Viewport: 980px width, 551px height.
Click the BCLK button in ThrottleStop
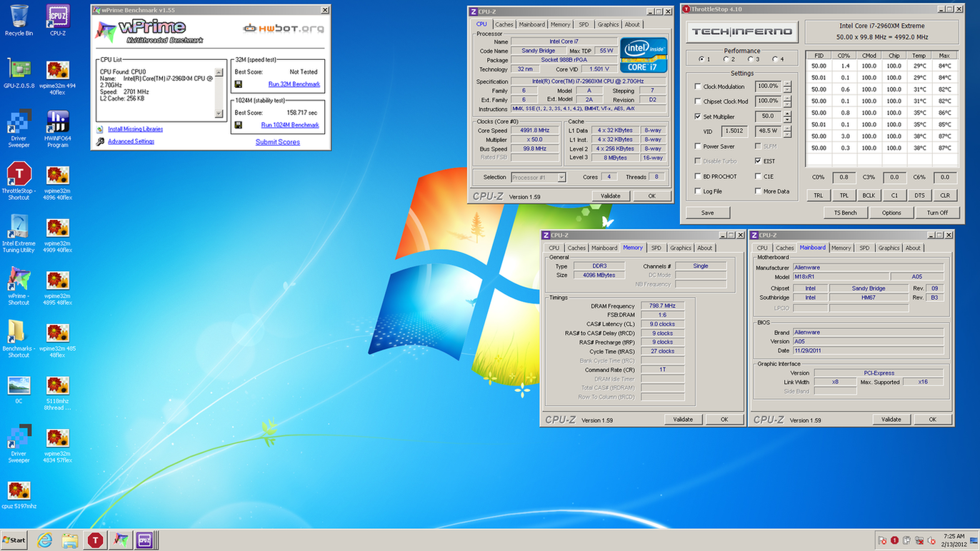click(x=869, y=195)
